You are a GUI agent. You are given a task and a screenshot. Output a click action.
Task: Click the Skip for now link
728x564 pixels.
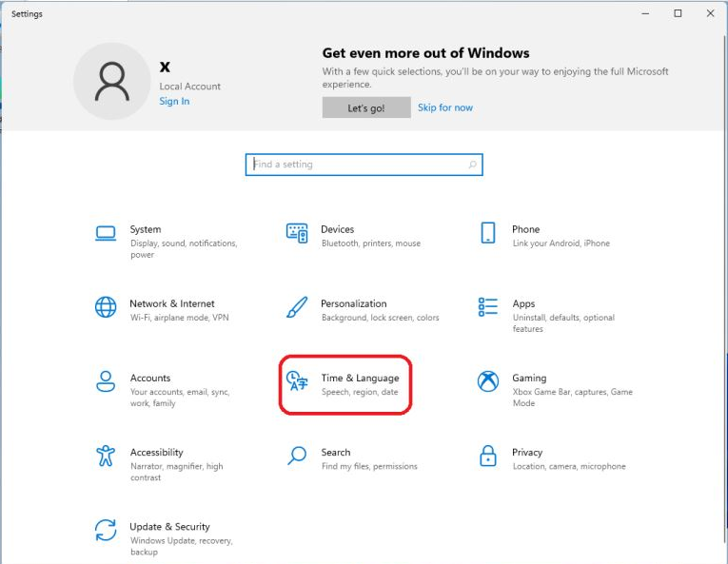(x=445, y=107)
